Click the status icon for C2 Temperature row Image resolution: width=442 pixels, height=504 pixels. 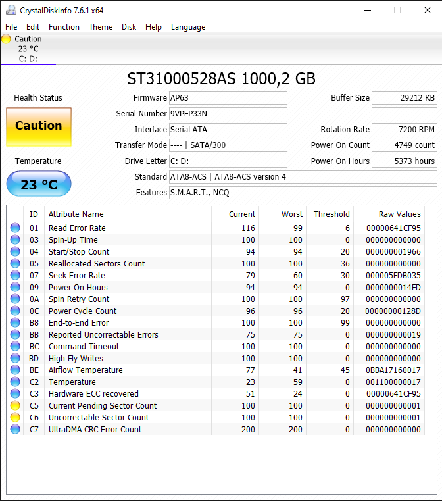[15, 382]
